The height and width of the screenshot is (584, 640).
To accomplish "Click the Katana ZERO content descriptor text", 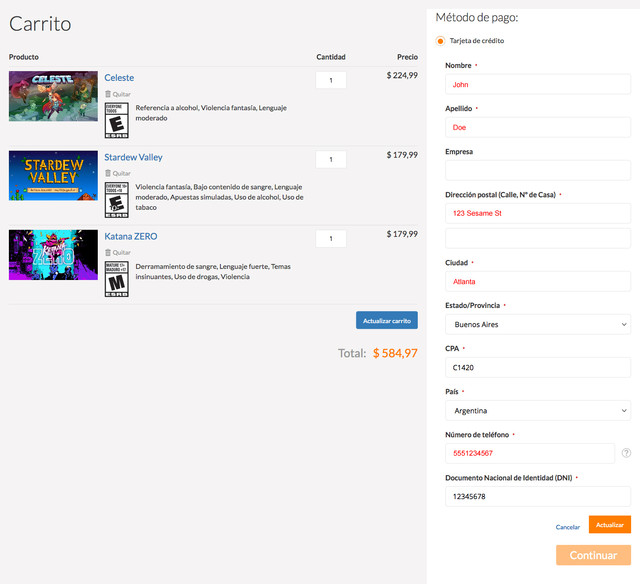I will coord(213,271).
